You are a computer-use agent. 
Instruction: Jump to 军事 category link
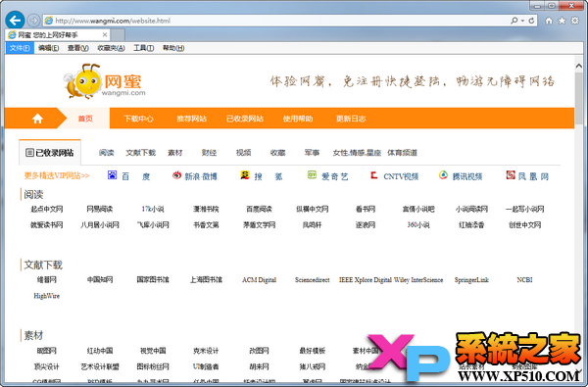coord(312,153)
